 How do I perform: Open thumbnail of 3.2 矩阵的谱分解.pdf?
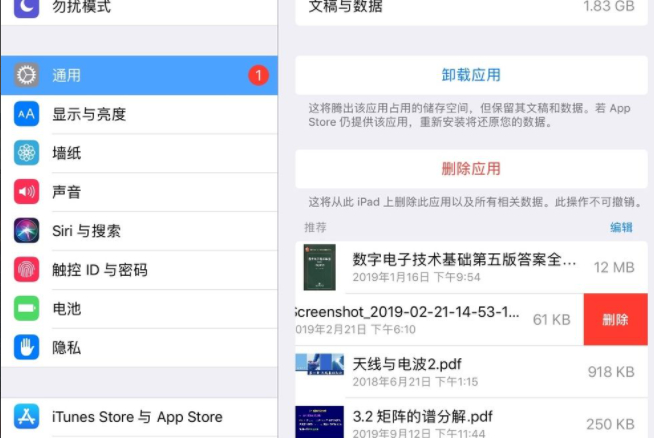(x=319, y=422)
